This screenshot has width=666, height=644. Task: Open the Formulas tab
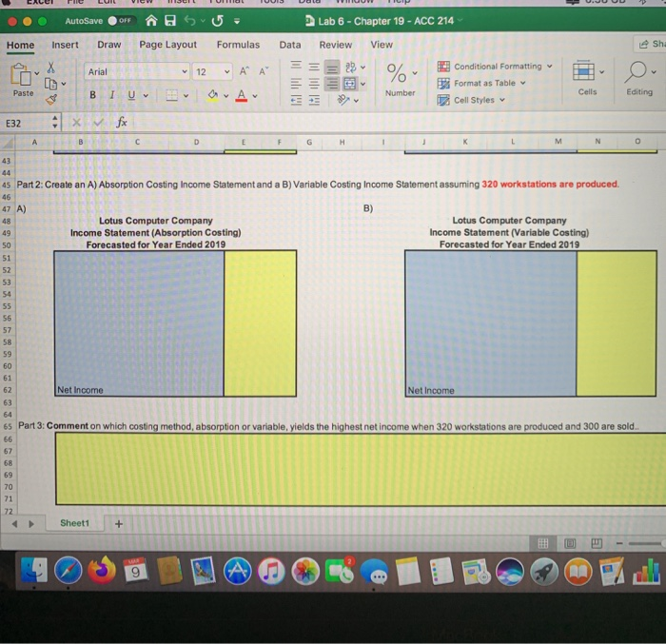point(238,45)
